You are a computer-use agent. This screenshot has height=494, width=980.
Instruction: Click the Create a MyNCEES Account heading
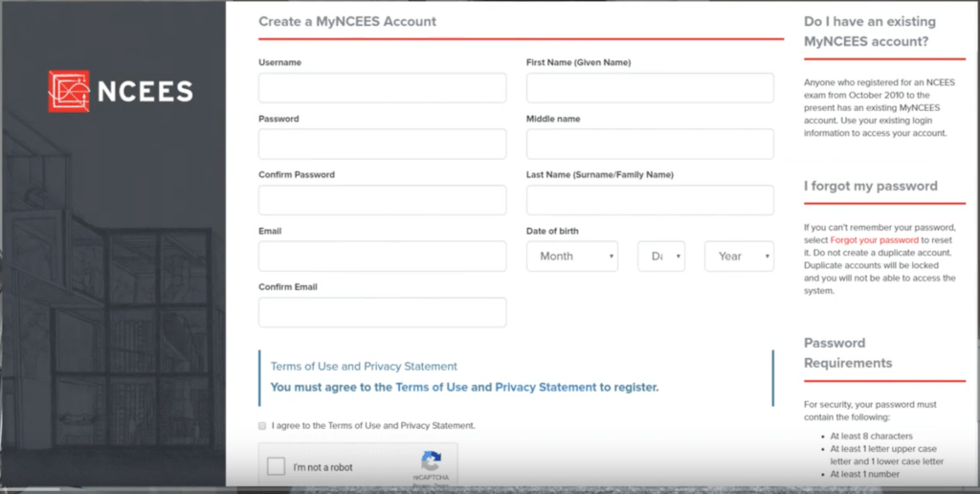pyautogui.click(x=346, y=21)
